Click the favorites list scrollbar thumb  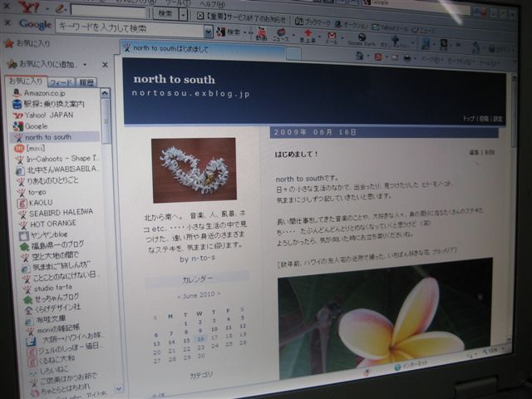[106, 120]
